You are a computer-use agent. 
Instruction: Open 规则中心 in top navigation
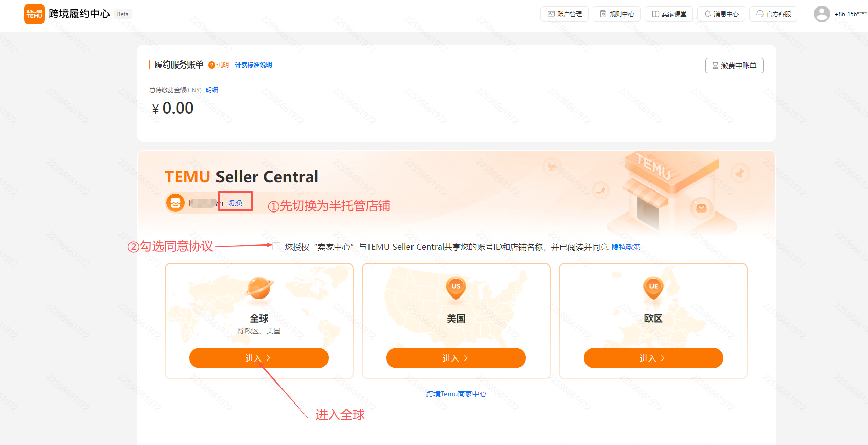pyautogui.click(x=617, y=14)
